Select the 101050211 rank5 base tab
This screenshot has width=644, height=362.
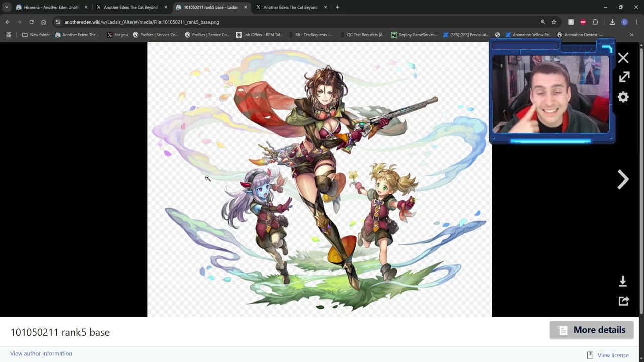click(211, 7)
